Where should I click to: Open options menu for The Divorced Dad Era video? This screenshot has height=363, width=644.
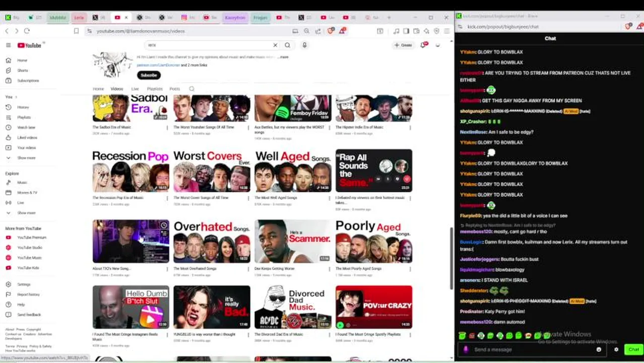(x=329, y=335)
